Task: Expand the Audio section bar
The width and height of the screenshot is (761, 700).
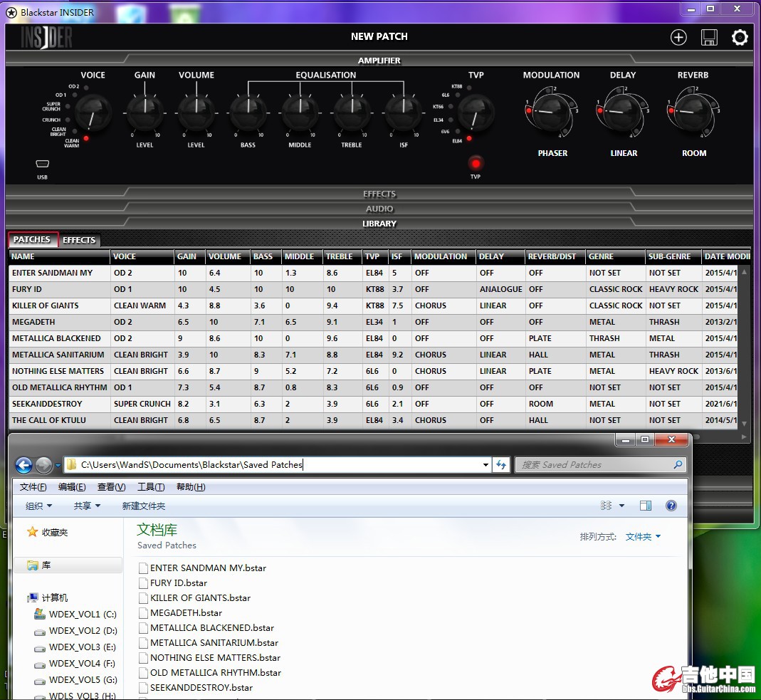Action: pyautogui.click(x=379, y=209)
